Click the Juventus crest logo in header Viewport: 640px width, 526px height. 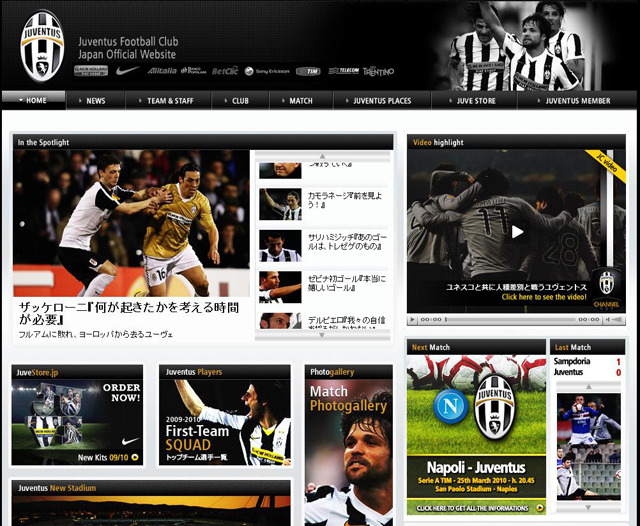pyautogui.click(x=41, y=45)
